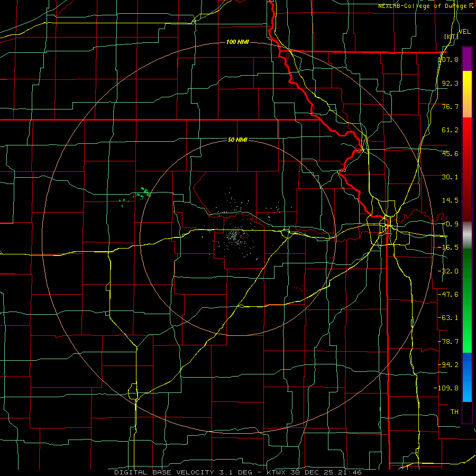This screenshot has height=476, width=476.
Task: Click the 'VEL' legend title
Action: 464,32
